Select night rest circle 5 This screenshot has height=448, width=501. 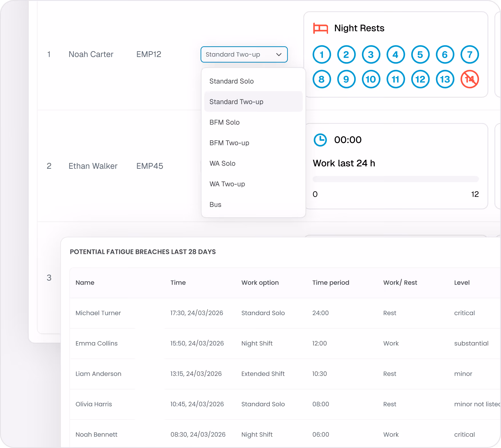point(420,55)
